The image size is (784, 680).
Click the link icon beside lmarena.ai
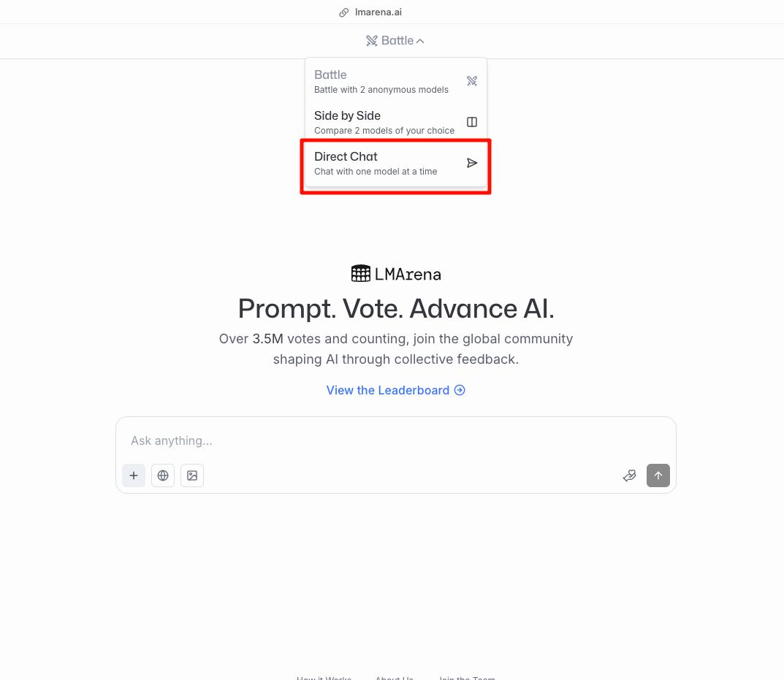click(343, 12)
